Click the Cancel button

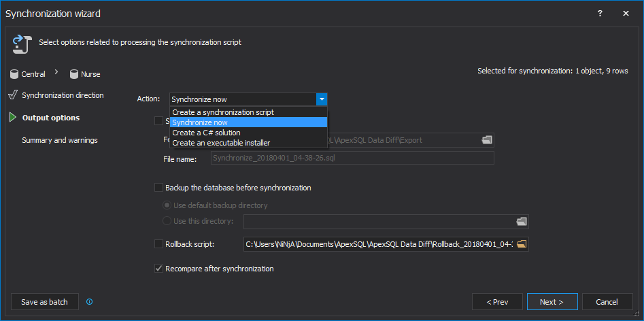pyautogui.click(x=607, y=302)
